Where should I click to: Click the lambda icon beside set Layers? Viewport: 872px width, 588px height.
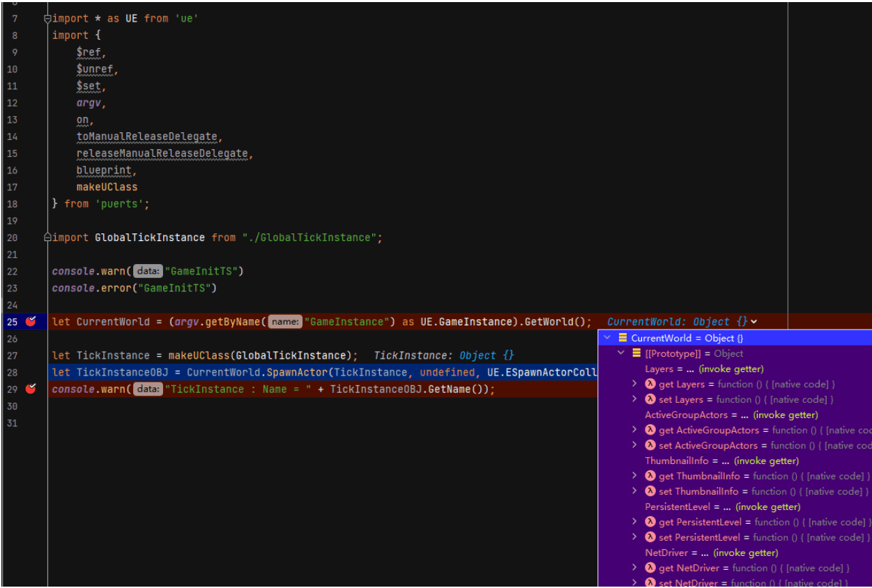pyautogui.click(x=650, y=399)
